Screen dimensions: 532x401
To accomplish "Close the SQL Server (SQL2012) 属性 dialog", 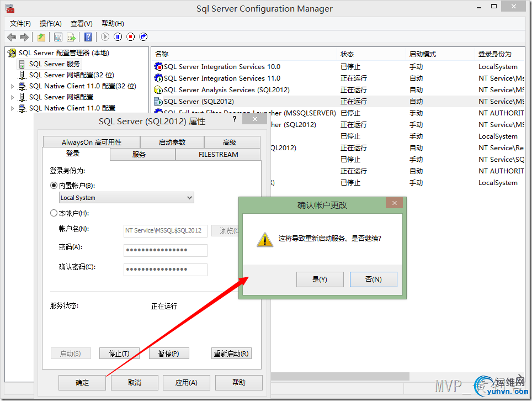I will coord(255,119).
